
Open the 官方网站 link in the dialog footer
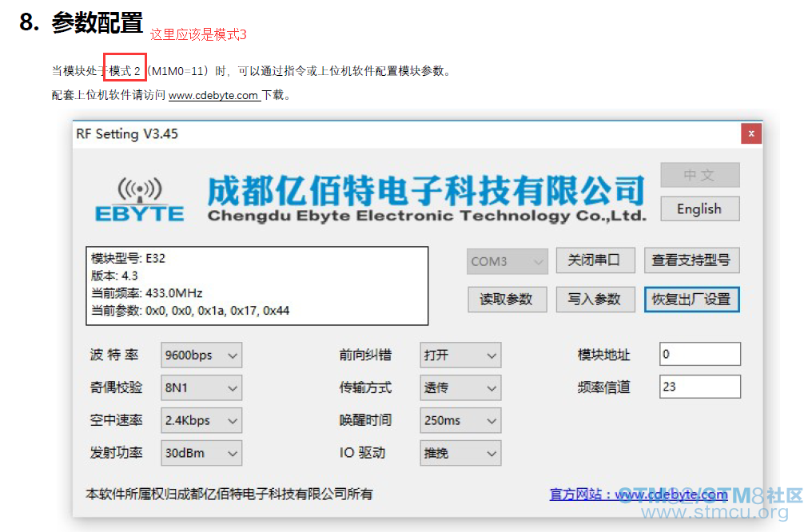[x=639, y=494]
